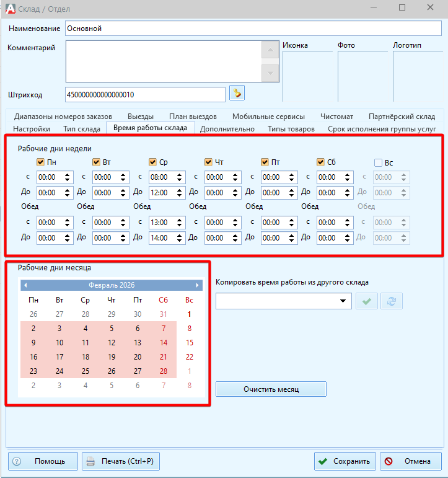Click the Наименование field with Основной

coord(253,29)
